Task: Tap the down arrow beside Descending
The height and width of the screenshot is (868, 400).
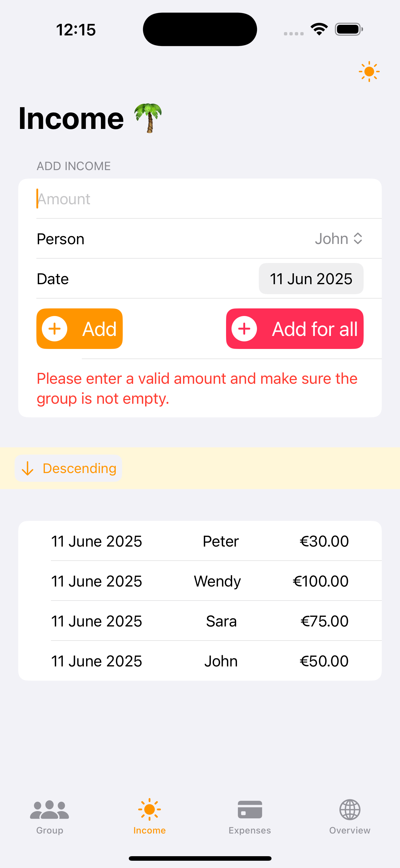Action: pyautogui.click(x=28, y=469)
